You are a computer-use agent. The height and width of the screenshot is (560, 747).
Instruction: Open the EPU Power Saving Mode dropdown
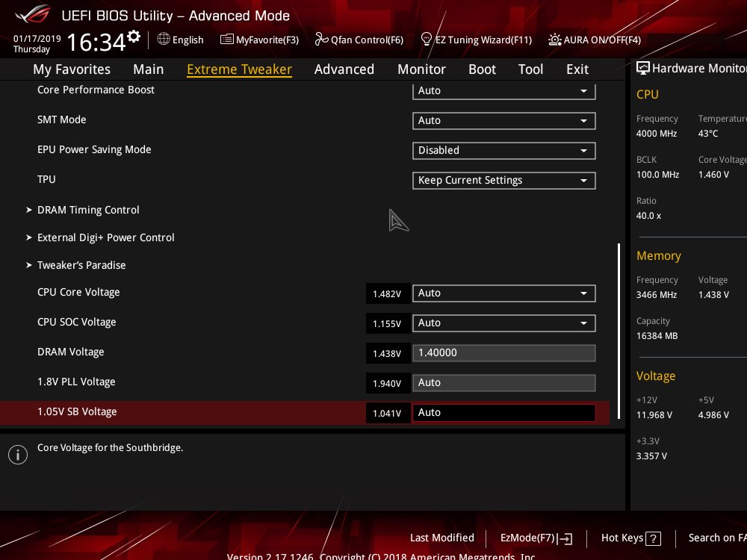point(503,150)
